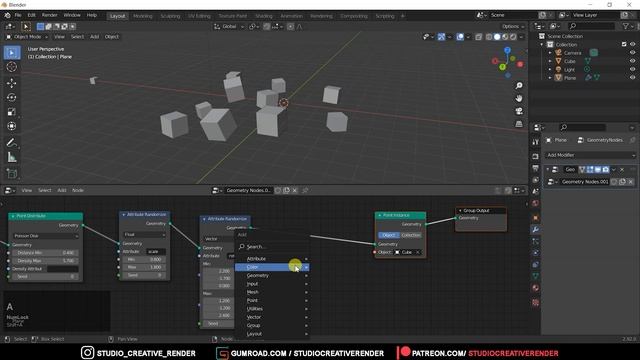640x360 pixels.
Task: Open the Utilities submenu in Add menu
Action: tap(272, 309)
